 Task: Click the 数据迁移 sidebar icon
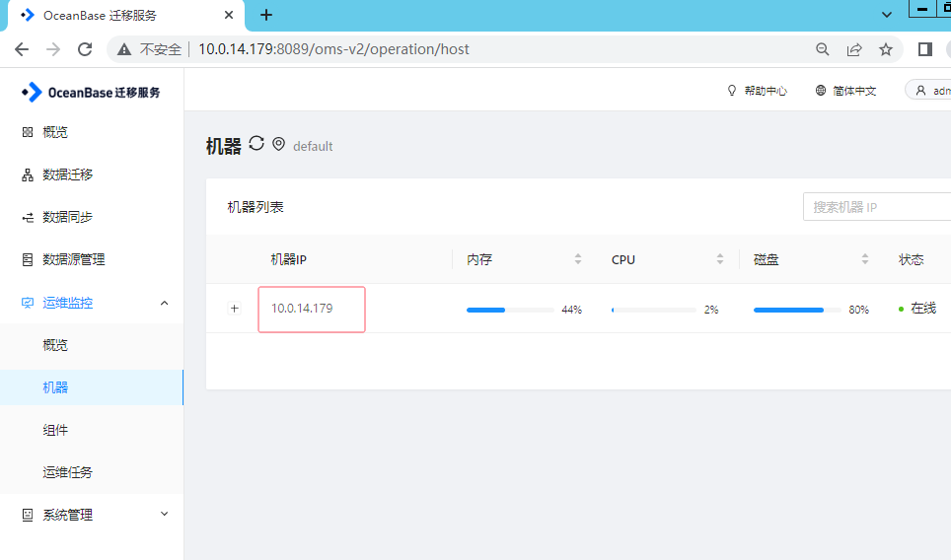click(28, 175)
